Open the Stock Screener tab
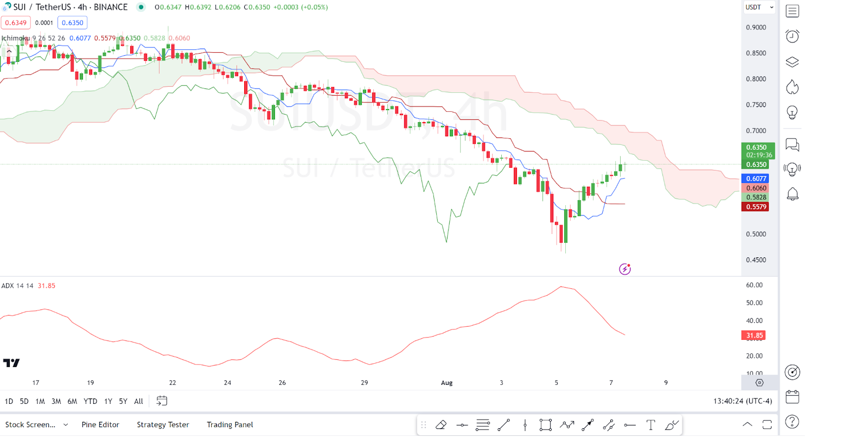This screenshot has width=868, height=437. pos(30,425)
